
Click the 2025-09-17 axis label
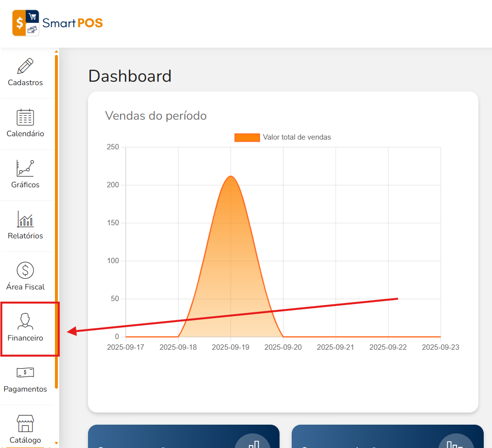coord(125,347)
